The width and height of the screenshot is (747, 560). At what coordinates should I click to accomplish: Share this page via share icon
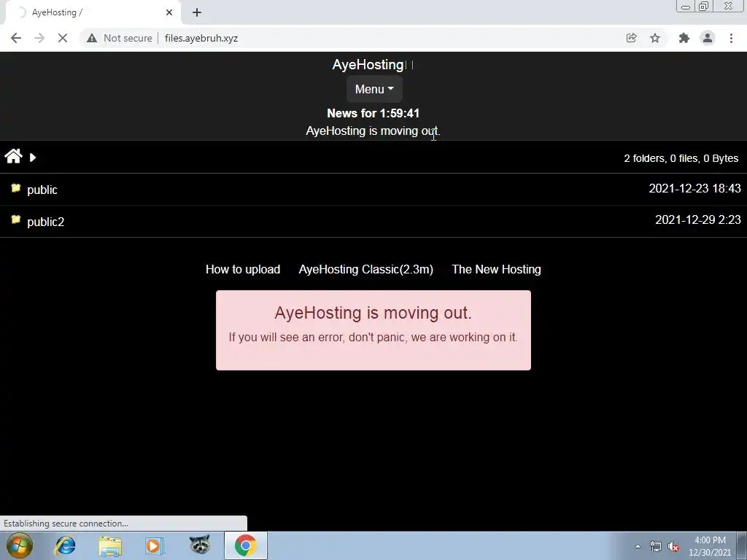631,38
